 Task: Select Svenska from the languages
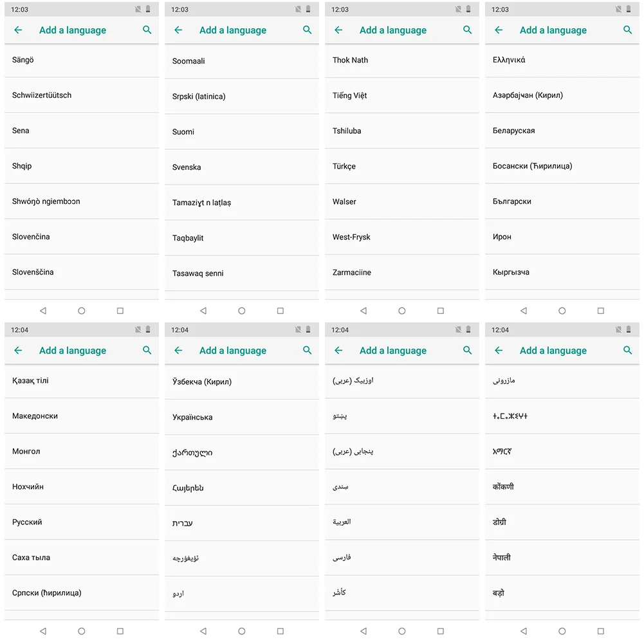(x=242, y=167)
